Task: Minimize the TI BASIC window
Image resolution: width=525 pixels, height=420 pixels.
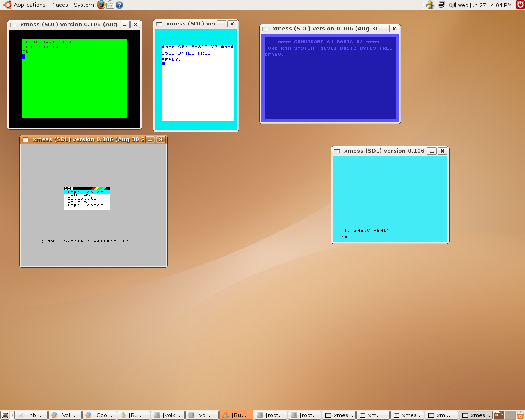Action: [432, 151]
